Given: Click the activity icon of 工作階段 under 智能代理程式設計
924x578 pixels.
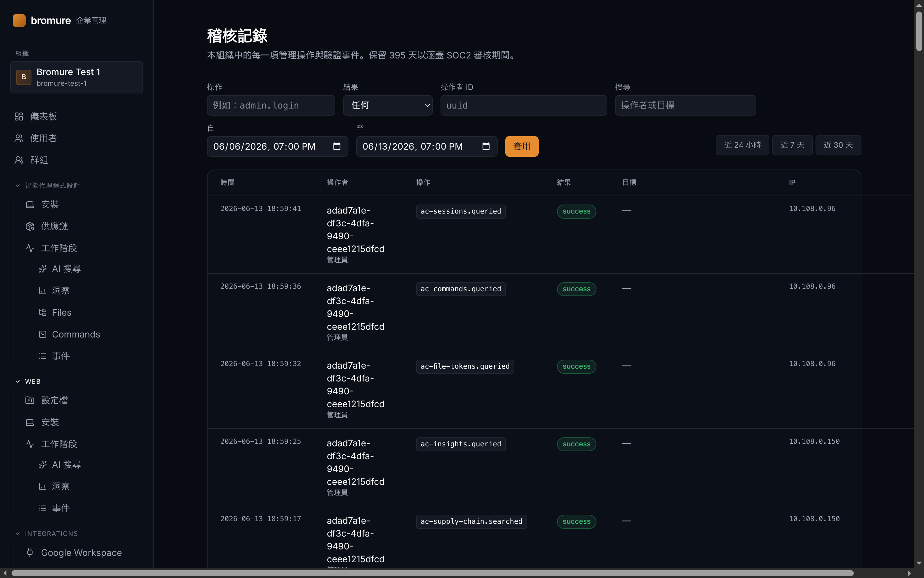Looking at the screenshot, I should pyautogui.click(x=30, y=248).
